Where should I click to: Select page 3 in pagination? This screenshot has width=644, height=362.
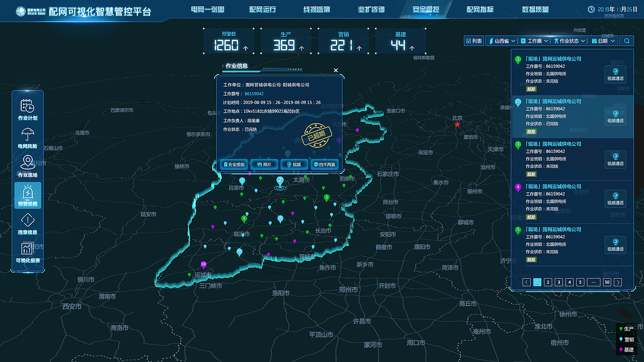559,283
